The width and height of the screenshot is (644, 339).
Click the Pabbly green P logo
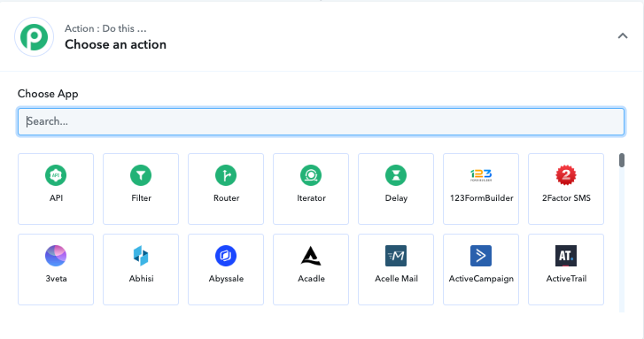34,37
